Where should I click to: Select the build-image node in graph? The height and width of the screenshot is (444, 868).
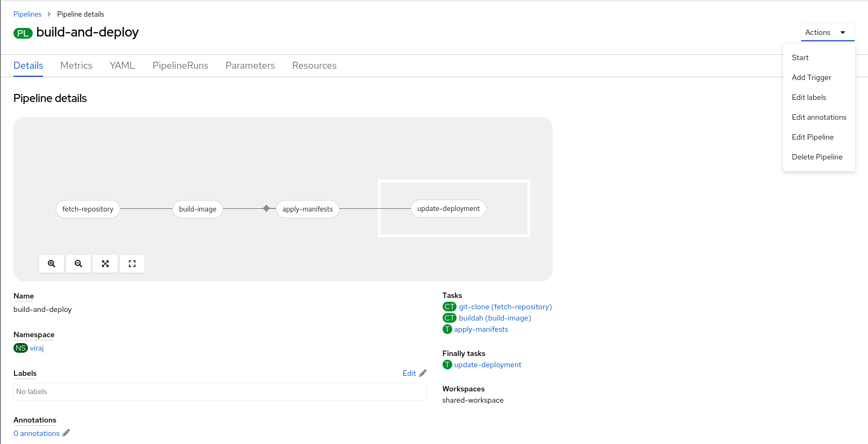click(x=198, y=209)
